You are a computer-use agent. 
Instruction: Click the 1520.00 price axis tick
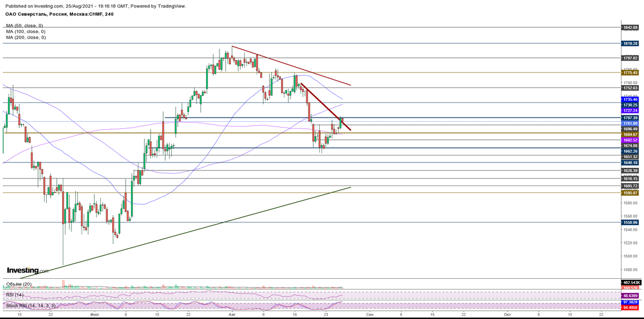[630, 242]
